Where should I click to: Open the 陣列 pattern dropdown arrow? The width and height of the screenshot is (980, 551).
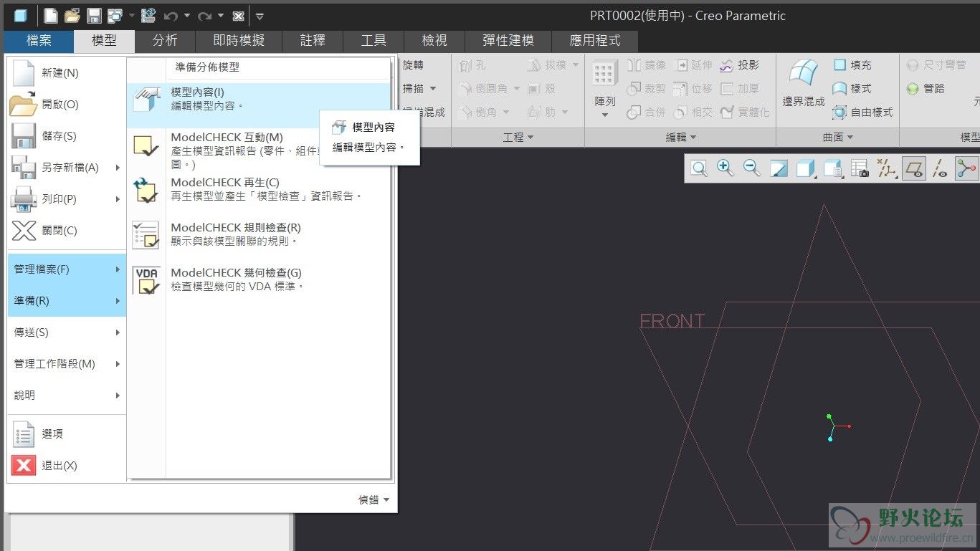[605, 115]
